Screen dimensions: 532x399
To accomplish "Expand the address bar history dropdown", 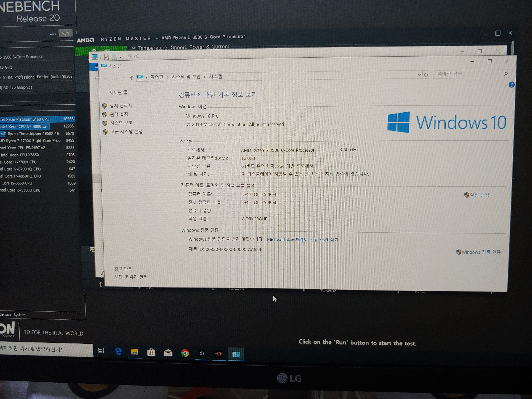I will tap(419, 75).
